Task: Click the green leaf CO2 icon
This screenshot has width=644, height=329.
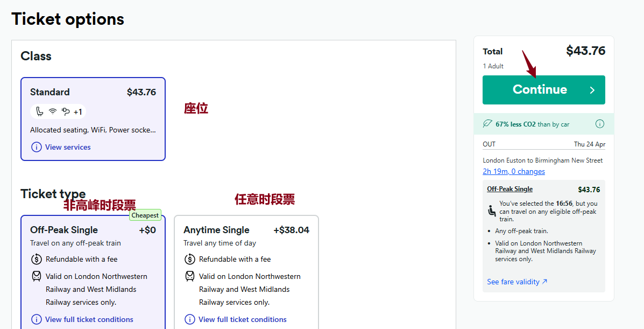Action: (x=487, y=124)
